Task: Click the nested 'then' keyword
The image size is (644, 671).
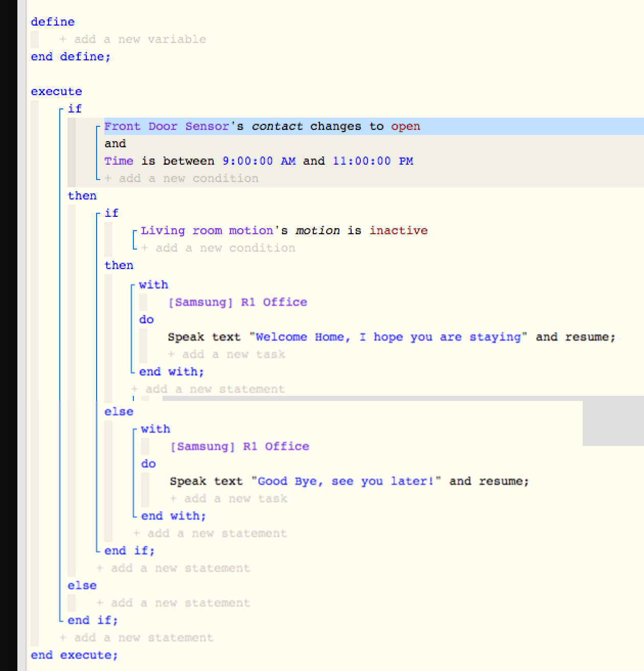Action: 119,265
